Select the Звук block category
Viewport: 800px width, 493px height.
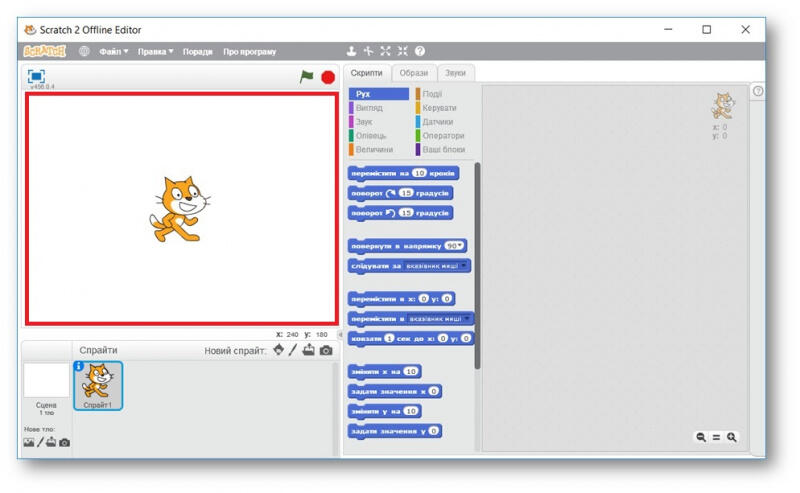point(379,121)
